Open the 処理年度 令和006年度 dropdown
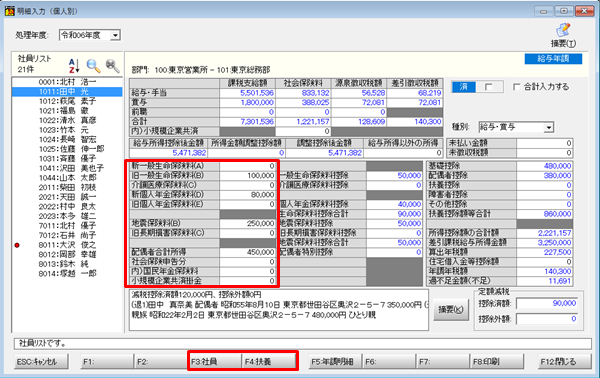The height and width of the screenshot is (378, 600). coord(115,35)
